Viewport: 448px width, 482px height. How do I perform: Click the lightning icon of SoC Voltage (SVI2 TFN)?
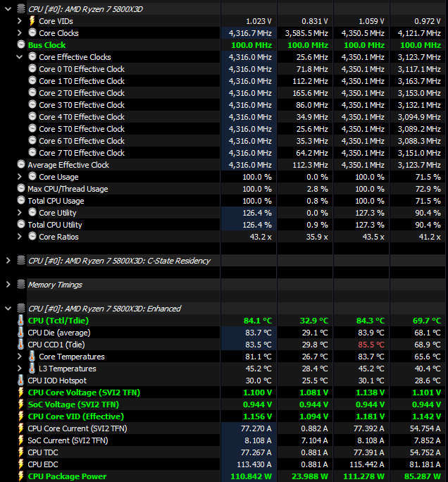pyautogui.click(x=20, y=404)
